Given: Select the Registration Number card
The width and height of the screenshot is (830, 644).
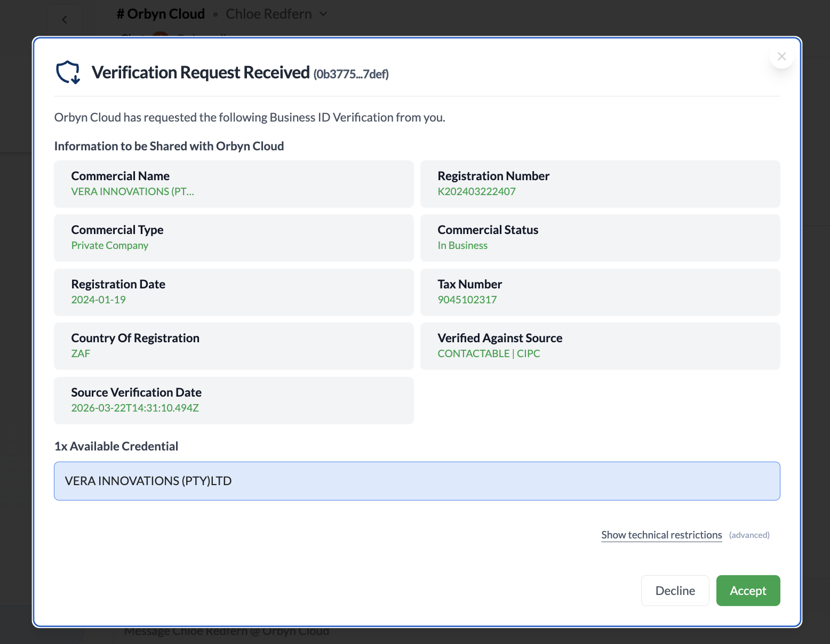Looking at the screenshot, I should pos(600,184).
